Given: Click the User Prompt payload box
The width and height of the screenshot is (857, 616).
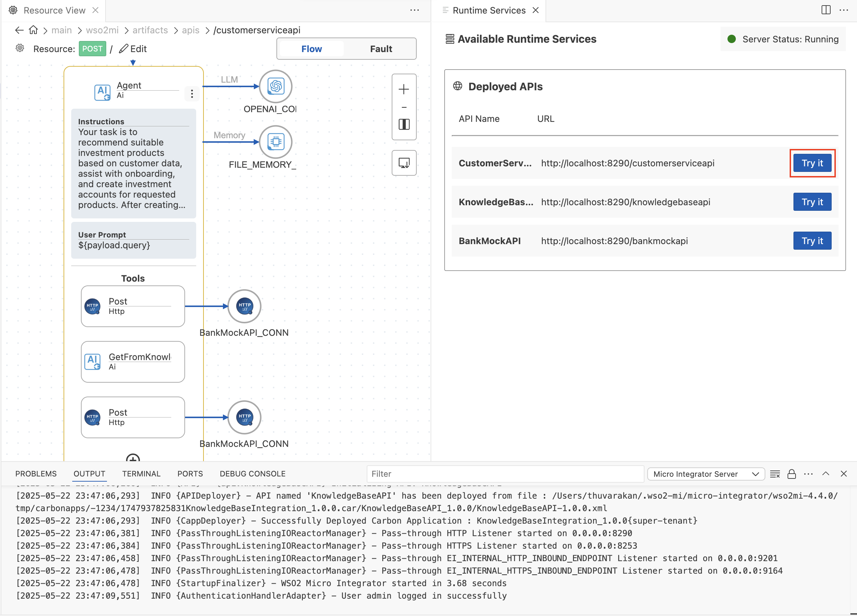Looking at the screenshot, I should click(x=133, y=240).
